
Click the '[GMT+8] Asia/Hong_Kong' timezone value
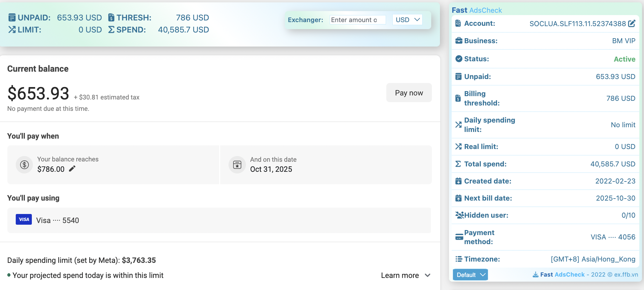tap(593, 259)
